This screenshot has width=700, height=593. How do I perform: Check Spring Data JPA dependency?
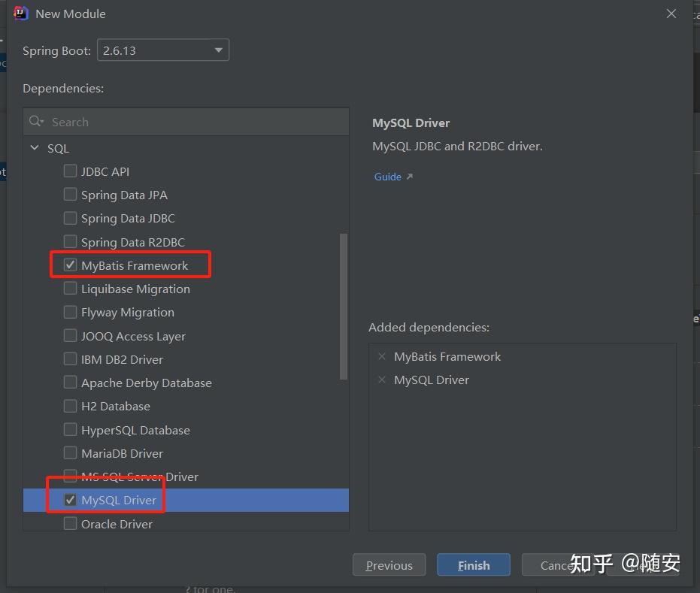pos(70,195)
